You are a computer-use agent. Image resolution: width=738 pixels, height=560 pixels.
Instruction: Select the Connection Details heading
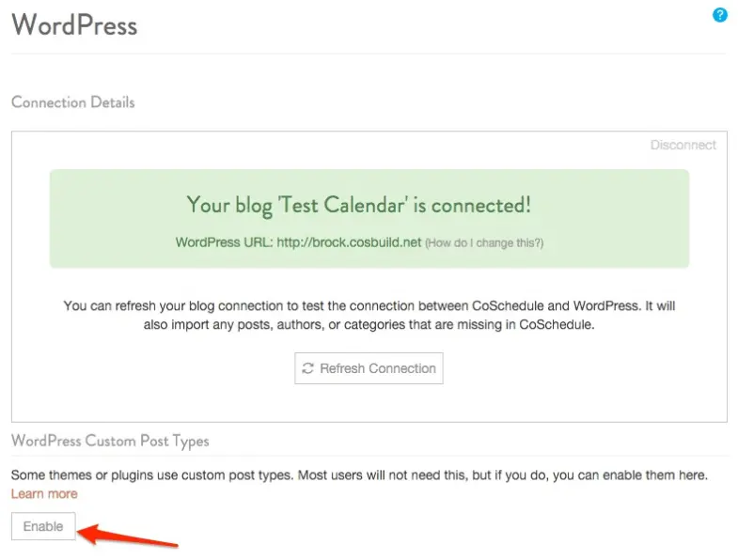(x=73, y=102)
